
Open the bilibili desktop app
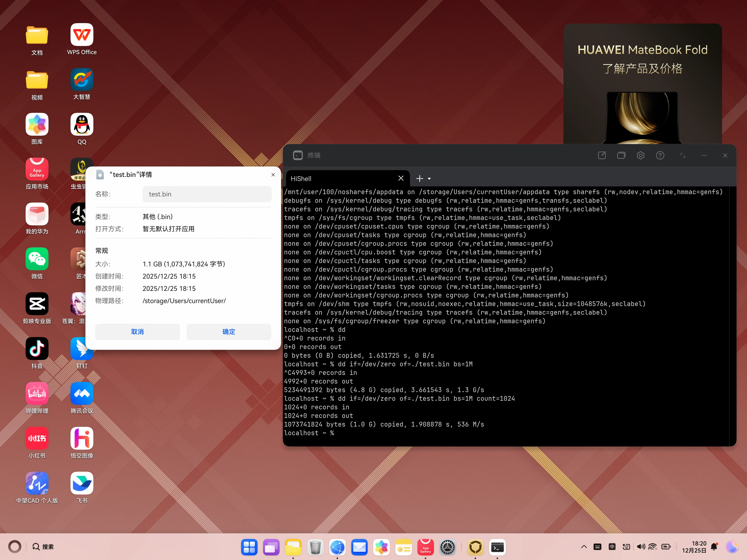pos(37,393)
